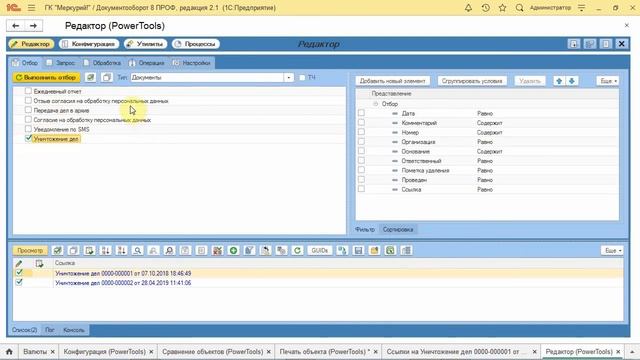The height and width of the screenshot is (360, 640).
Task: Select row Уничтожение дел 0000-000001 от 07.10.2018
Action: coord(318,273)
